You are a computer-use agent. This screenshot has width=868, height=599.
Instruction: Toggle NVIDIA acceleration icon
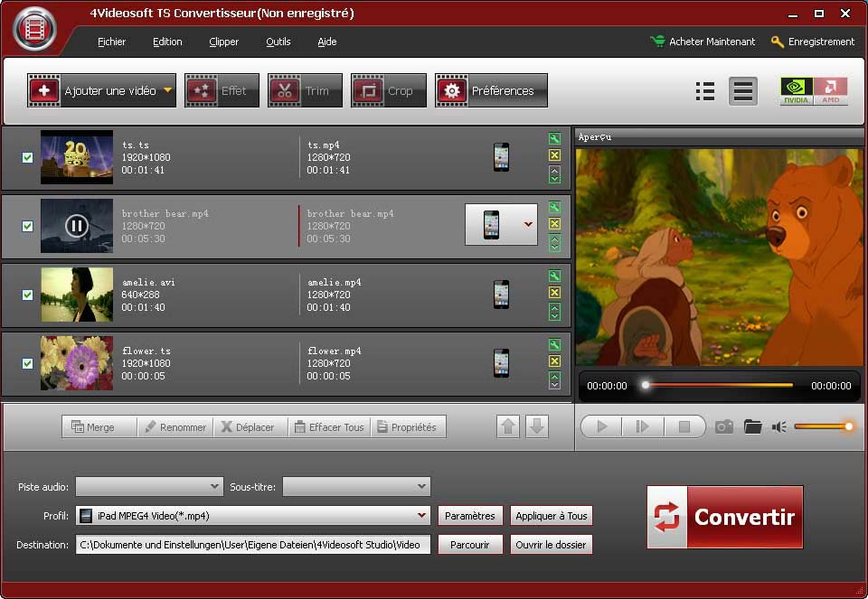click(796, 90)
